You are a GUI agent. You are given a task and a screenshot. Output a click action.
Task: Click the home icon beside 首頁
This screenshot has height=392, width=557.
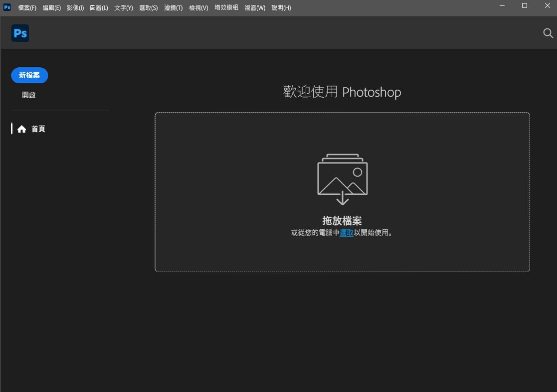point(21,129)
